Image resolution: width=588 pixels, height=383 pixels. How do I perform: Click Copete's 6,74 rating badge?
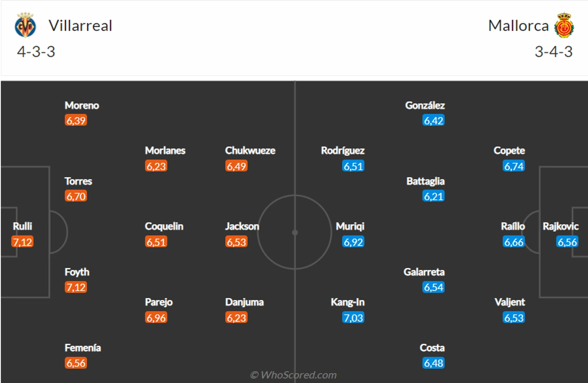(x=514, y=166)
